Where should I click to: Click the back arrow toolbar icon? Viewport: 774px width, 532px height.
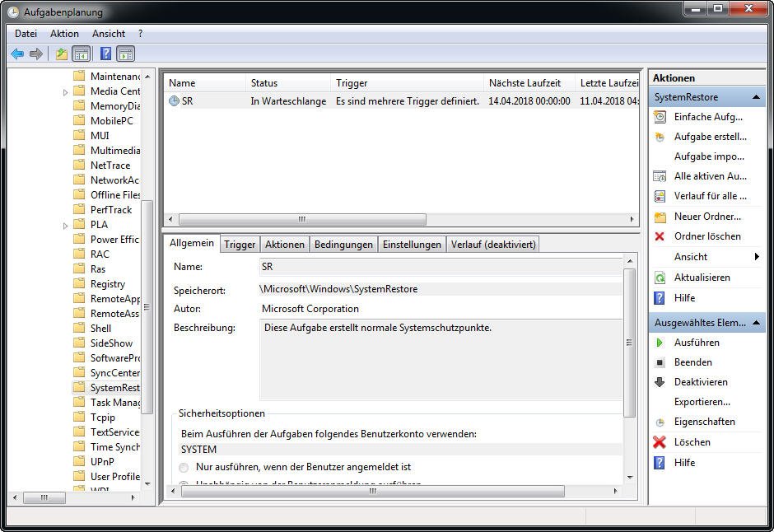(x=17, y=54)
